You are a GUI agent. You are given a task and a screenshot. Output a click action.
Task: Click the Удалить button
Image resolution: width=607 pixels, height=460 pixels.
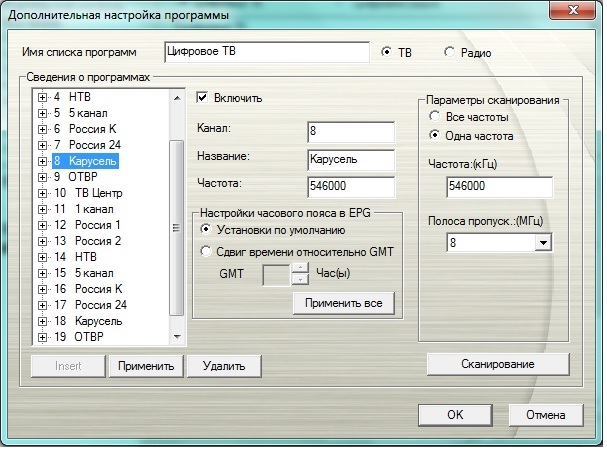(x=224, y=366)
